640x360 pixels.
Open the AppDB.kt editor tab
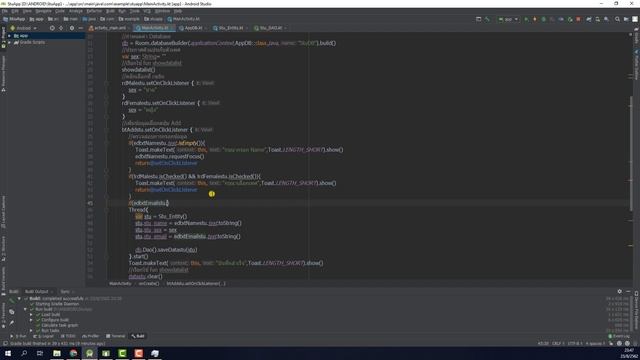point(193,28)
